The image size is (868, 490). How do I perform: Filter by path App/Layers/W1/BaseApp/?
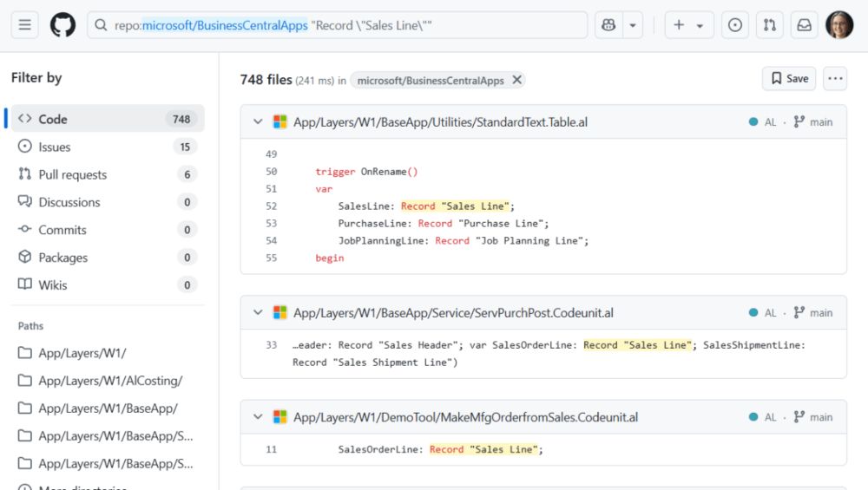pyautogui.click(x=108, y=408)
